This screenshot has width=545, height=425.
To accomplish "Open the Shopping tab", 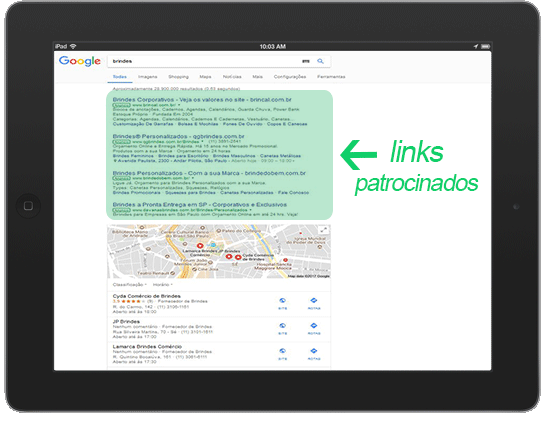I will (x=178, y=76).
